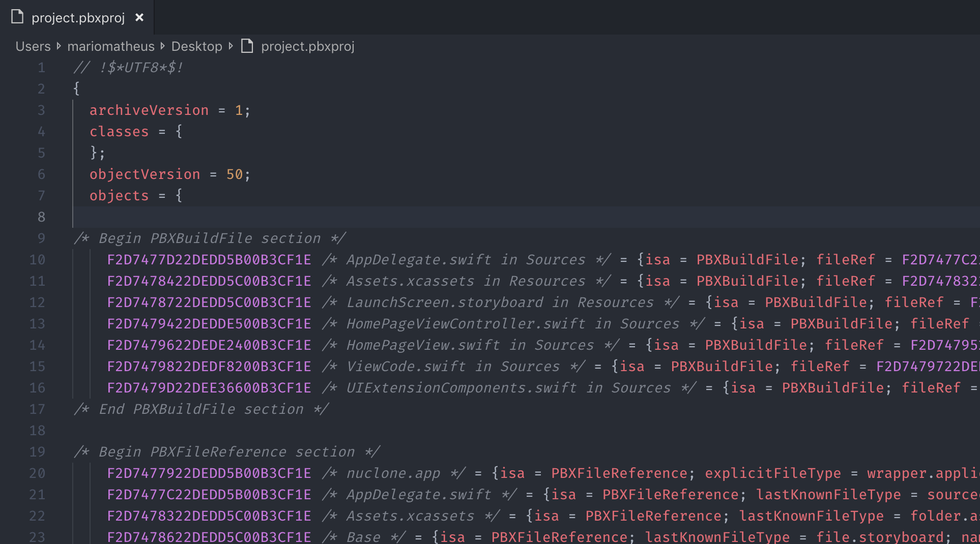Click ID F2D7477C22DEDD5B00B3CF1E on line 21
980x544 pixels.
pos(209,495)
